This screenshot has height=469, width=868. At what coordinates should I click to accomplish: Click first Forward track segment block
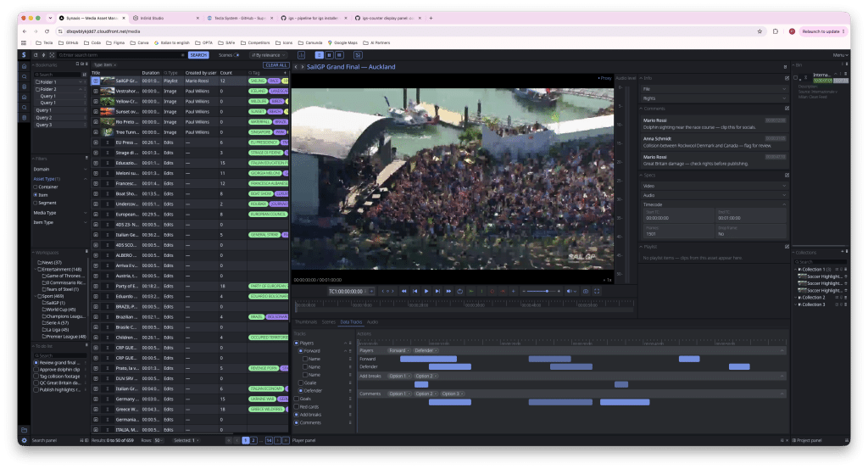tap(428, 359)
